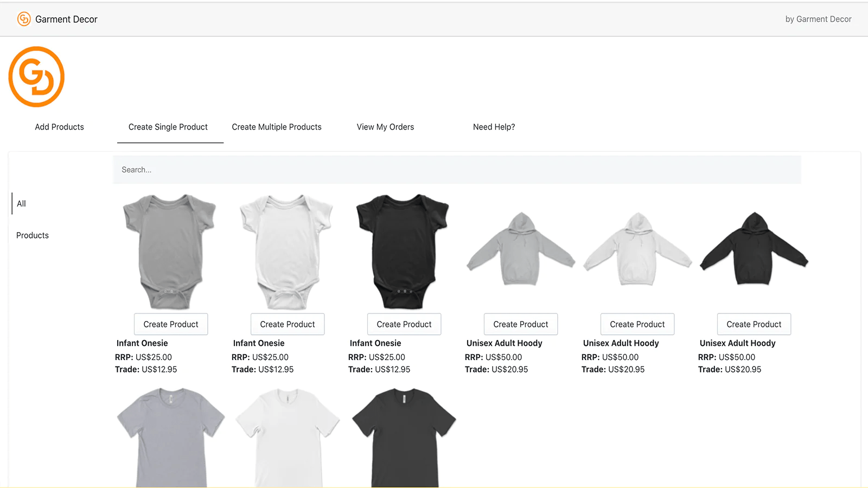The width and height of the screenshot is (868, 488).
Task: Open the Products category in the sidebar
Action: coord(32,235)
